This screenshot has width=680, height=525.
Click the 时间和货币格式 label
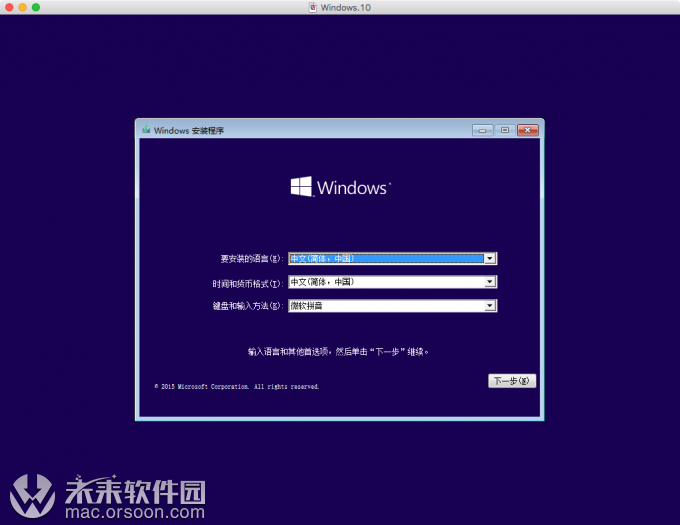tap(248, 284)
